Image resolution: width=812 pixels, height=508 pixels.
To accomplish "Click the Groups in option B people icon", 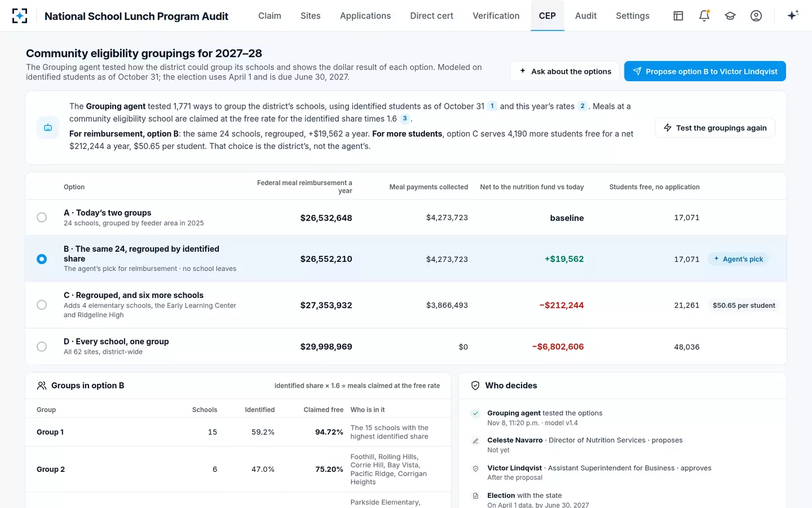I will pos(42,386).
